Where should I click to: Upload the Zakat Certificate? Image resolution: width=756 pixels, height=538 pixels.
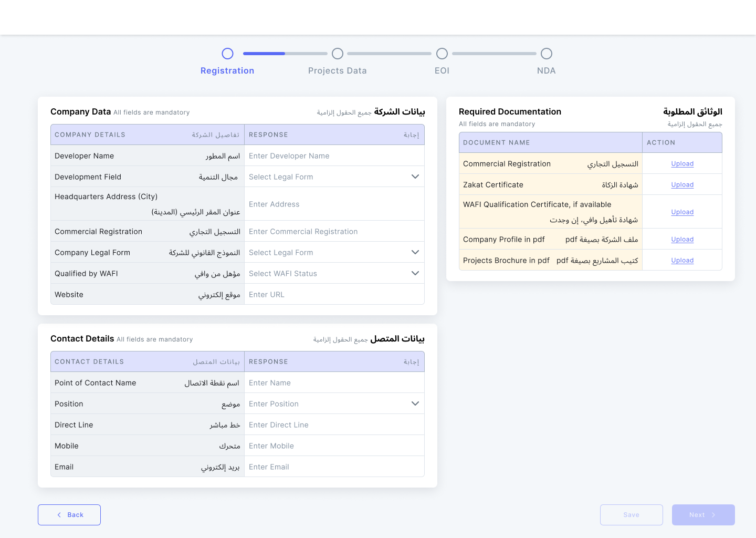tap(682, 184)
